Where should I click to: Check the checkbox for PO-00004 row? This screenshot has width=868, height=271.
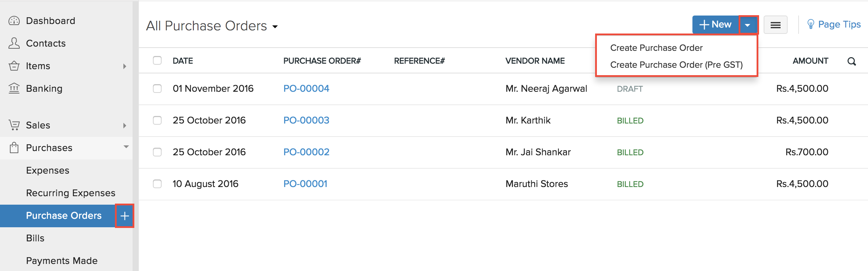point(157,89)
